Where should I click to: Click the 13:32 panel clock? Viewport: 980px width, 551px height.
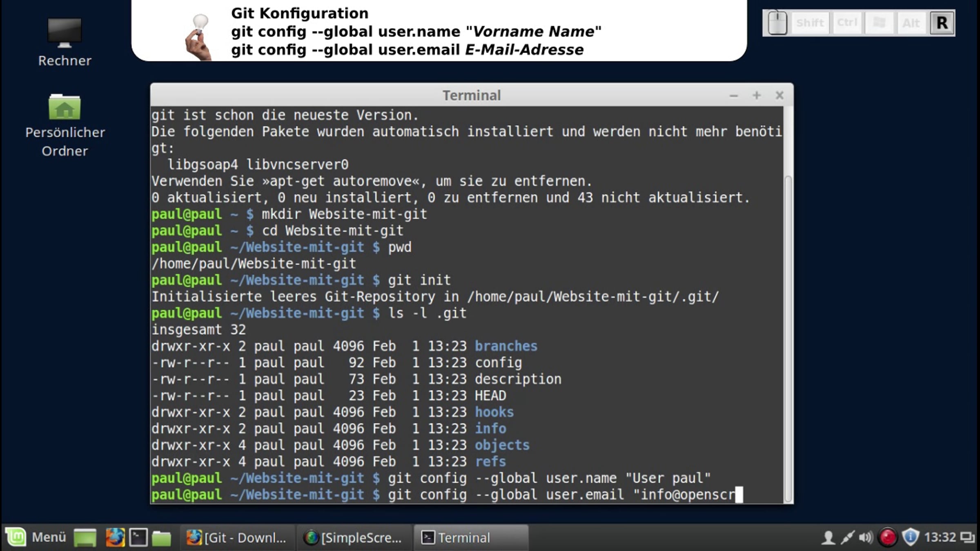click(x=940, y=538)
